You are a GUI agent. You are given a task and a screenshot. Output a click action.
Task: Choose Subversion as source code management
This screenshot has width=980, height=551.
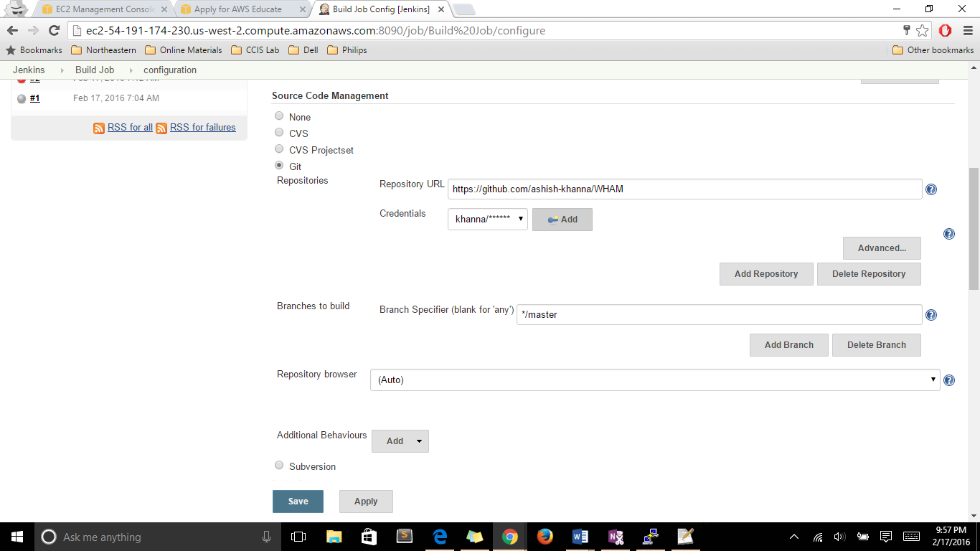tap(279, 465)
